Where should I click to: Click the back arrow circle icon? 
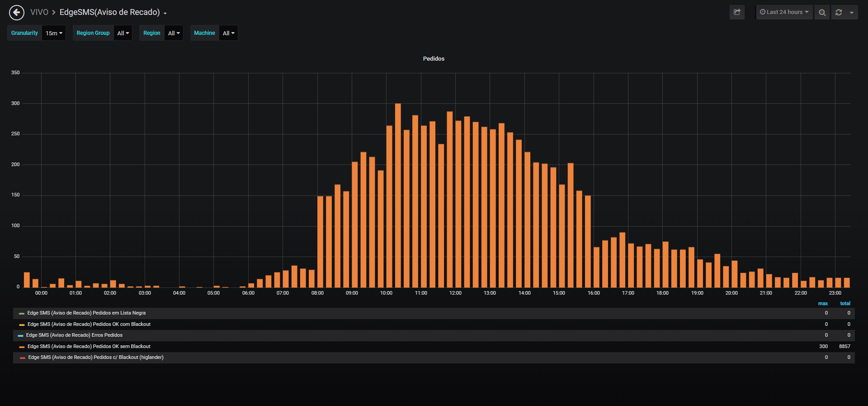click(17, 12)
